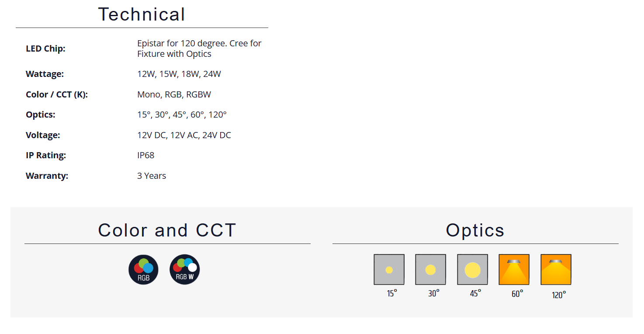The image size is (644, 334).
Task: Click the Technical section heading
Action: (142, 14)
